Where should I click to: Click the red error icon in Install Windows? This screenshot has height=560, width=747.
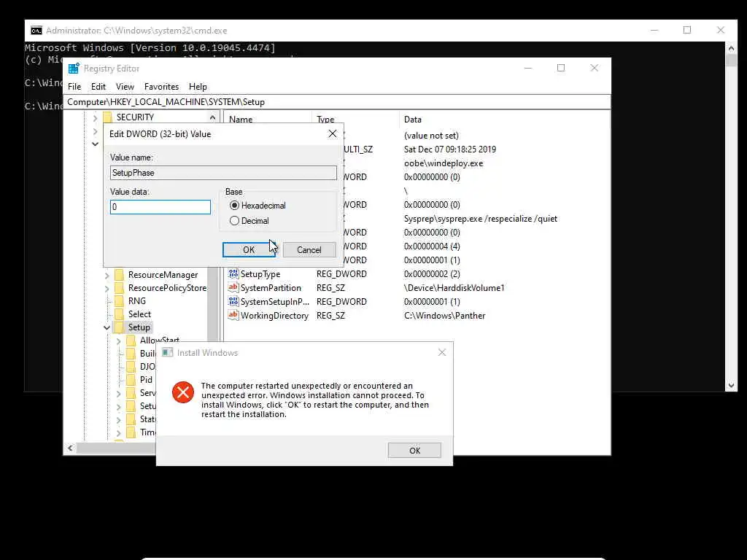183,392
